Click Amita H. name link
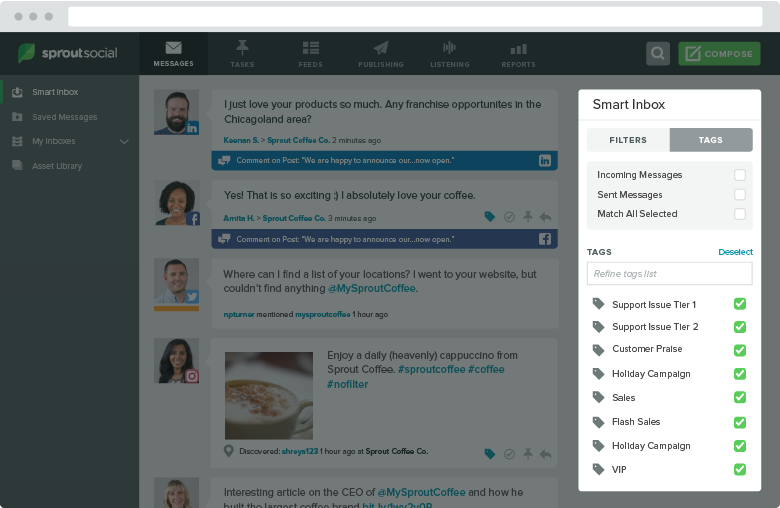This screenshot has height=508, width=780. tap(239, 218)
